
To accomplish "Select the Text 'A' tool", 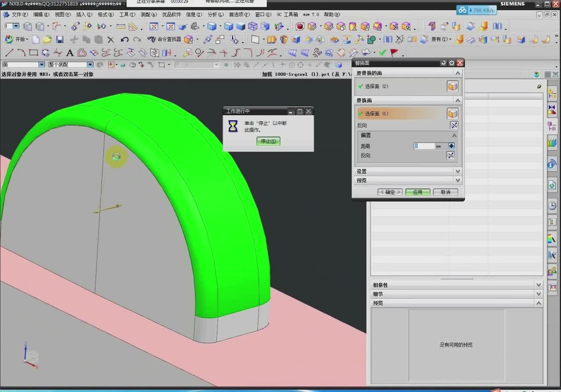I will (x=70, y=53).
